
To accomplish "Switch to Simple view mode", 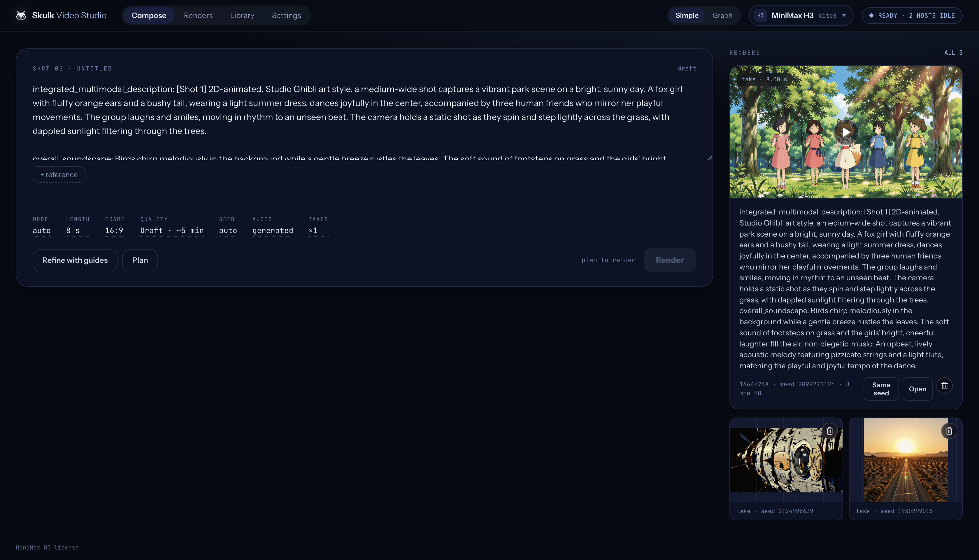I will 687,15.
